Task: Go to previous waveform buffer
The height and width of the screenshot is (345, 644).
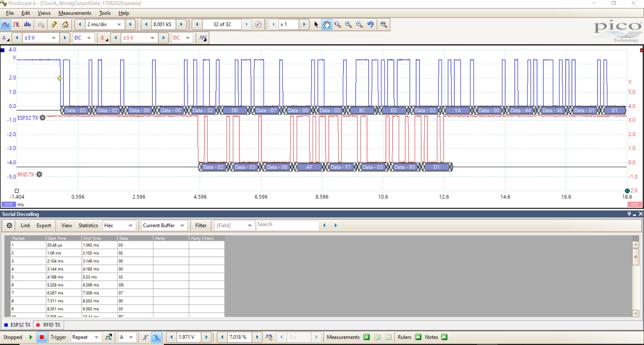Action: [197, 25]
